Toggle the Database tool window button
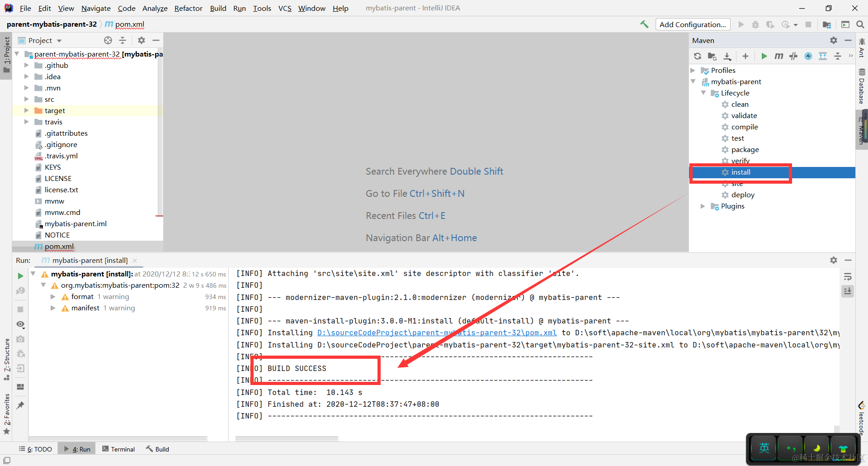The width and height of the screenshot is (868, 466). tap(862, 86)
